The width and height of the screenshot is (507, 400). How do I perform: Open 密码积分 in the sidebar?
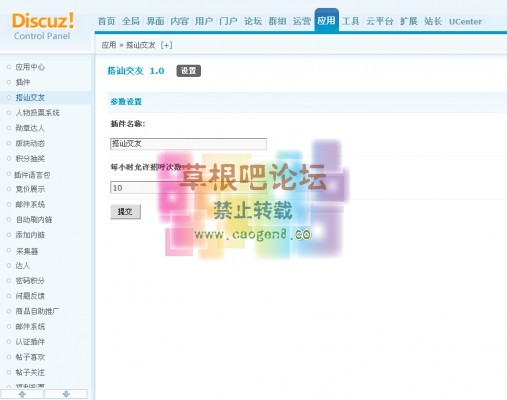[x=30, y=281]
